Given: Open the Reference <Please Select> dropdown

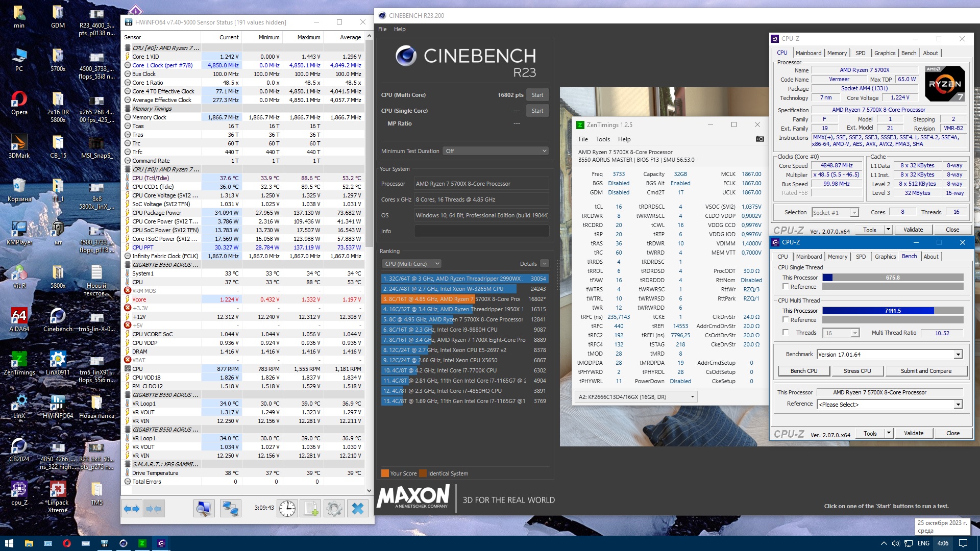Looking at the screenshot, I should (x=890, y=405).
